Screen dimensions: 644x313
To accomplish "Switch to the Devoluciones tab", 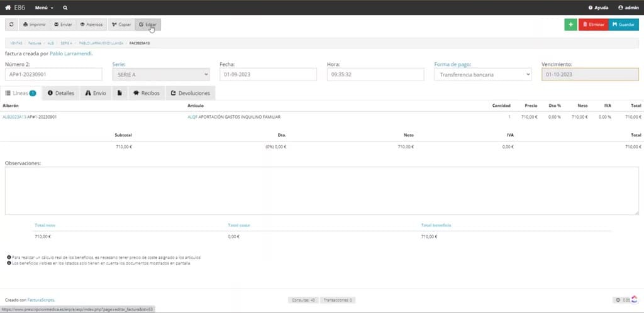I will pos(190,93).
